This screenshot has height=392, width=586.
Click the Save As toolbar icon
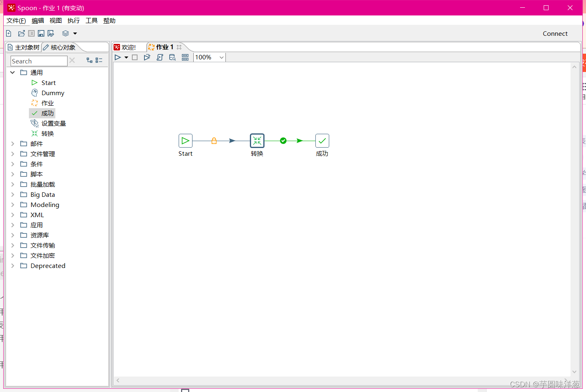click(x=51, y=33)
